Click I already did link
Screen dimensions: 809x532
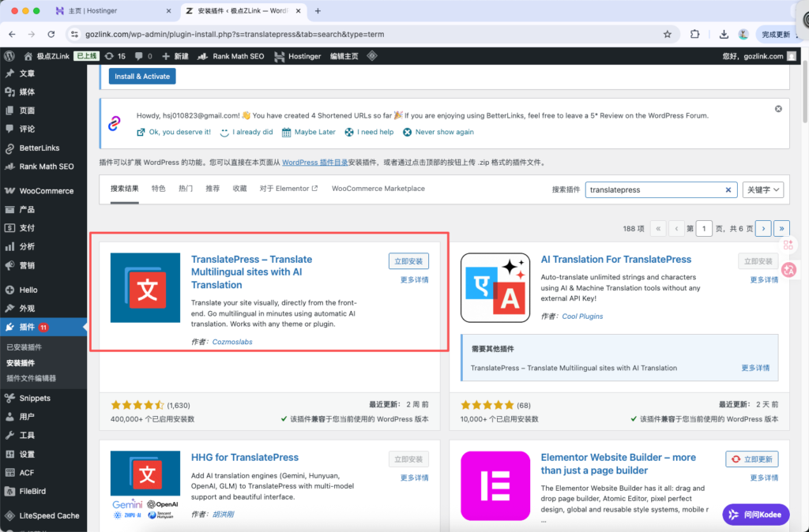pyautogui.click(x=246, y=132)
